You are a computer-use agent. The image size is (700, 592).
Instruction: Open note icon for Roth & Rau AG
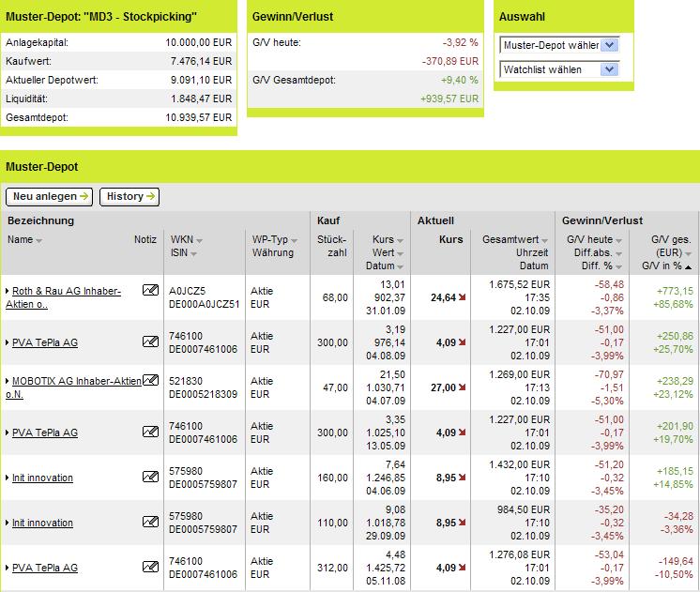(150, 290)
